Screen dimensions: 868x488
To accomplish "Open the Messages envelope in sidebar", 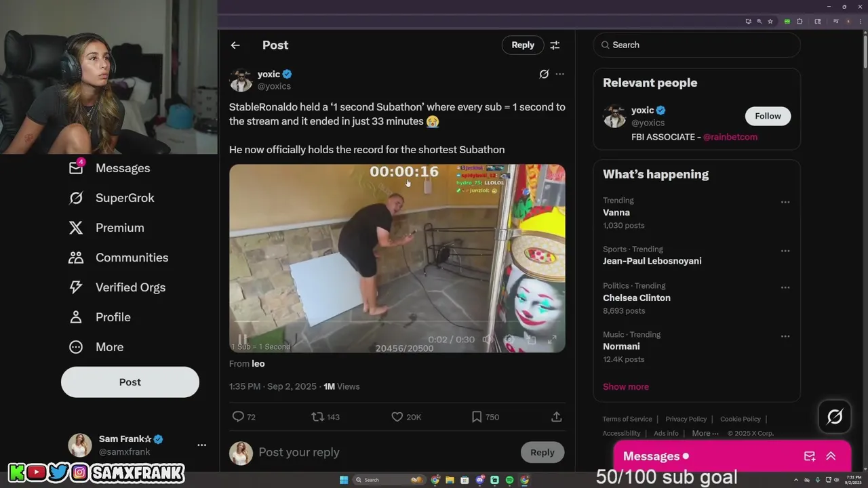I will click(x=77, y=167).
